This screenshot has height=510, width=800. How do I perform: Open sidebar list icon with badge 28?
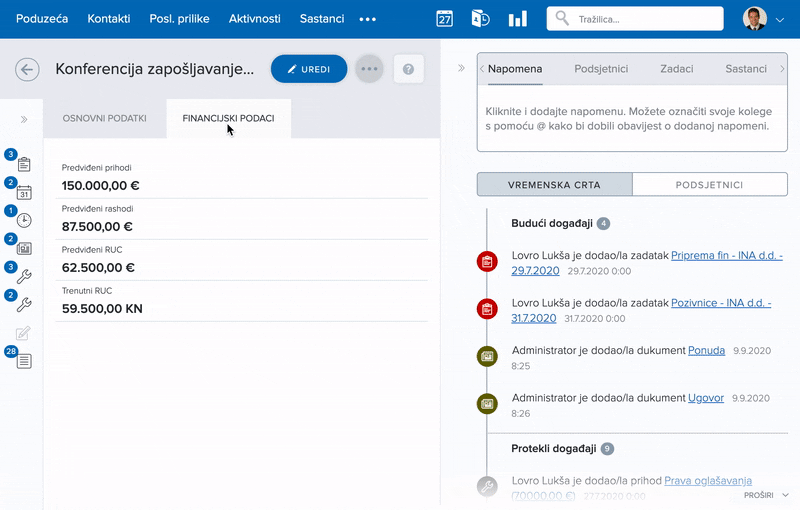[24, 361]
